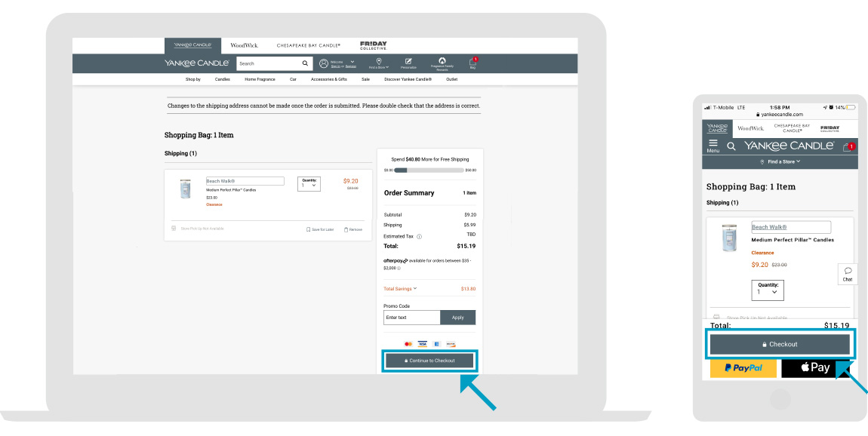Click the free shipping progress bar
The height and width of the screenshot is (436, 868).
[x=429, y=170]
